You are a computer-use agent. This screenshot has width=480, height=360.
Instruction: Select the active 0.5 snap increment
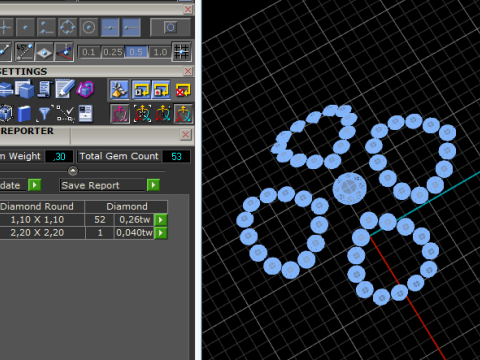[x=136, y=52]
